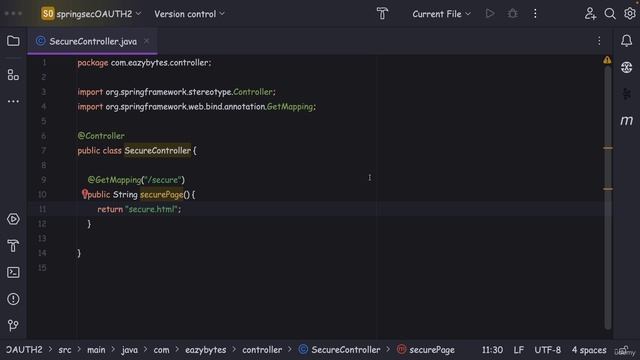The height and width of the screenshot is (360, 640).
Task: Click the securePage method name in code
Action: pyautogui.click(x=162, y=195)
